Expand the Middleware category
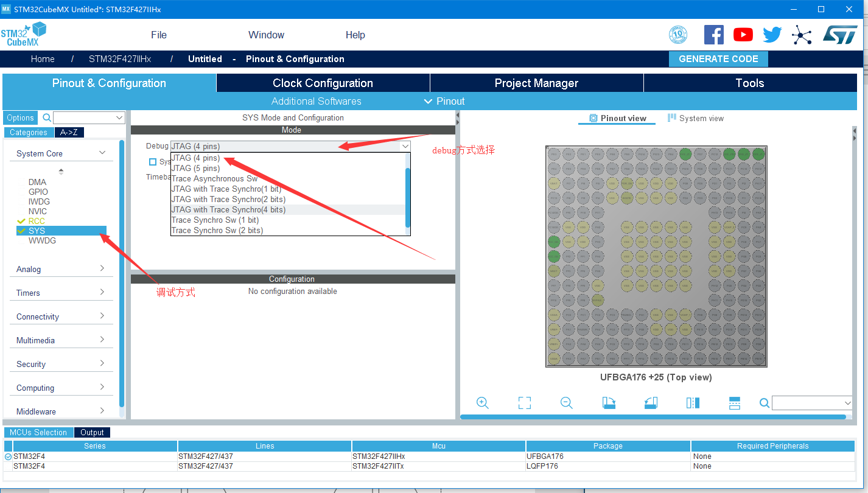The width and height of the screenshot is (868, 493). (x=102, y=411)
